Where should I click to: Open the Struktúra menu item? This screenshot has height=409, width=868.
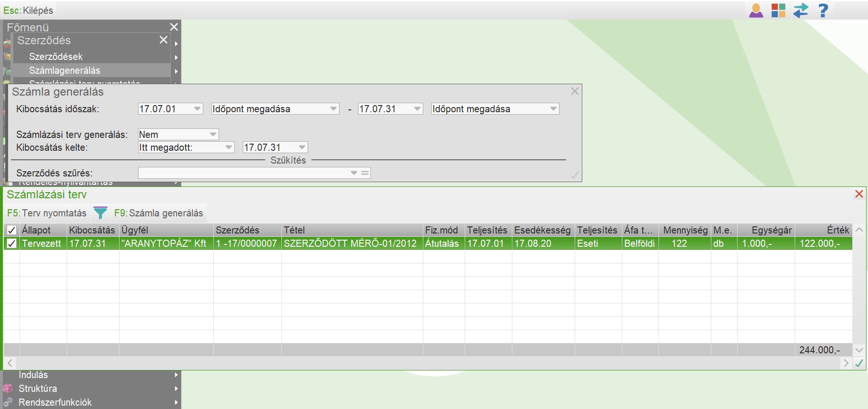(x=38, y=389)
